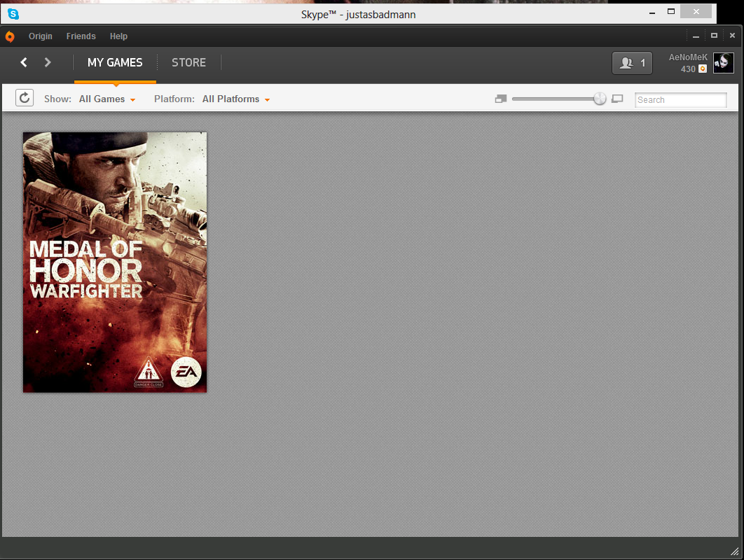
Task: Refresh the game library
Action: coord(25,98)
